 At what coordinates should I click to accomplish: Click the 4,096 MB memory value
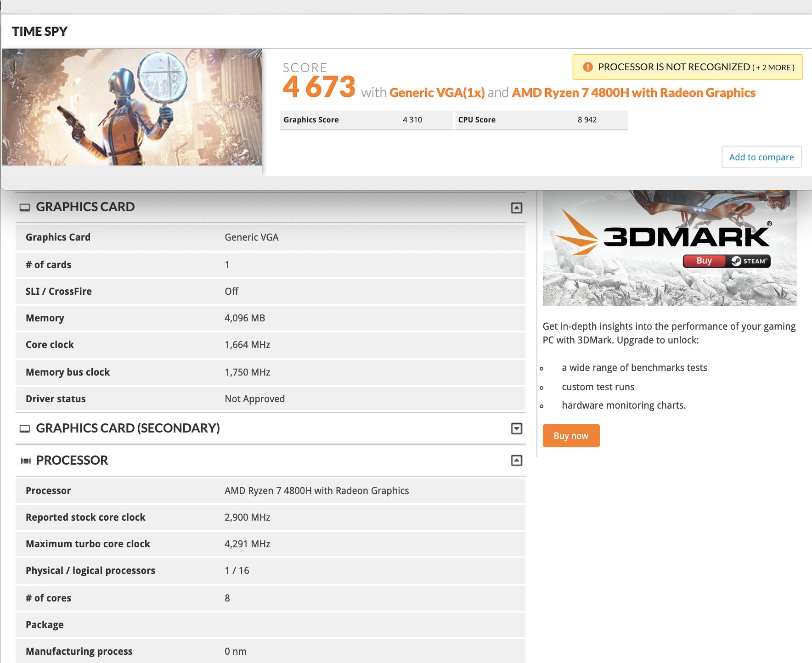tap(245, 318)
